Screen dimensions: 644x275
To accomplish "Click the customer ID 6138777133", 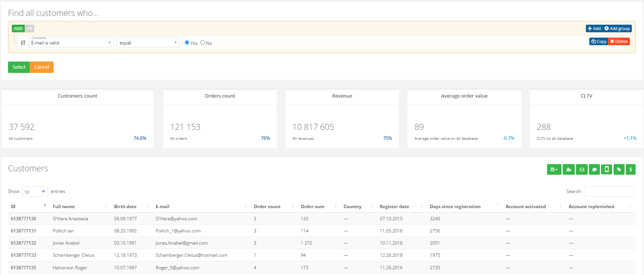I will [x=24, y=255].
